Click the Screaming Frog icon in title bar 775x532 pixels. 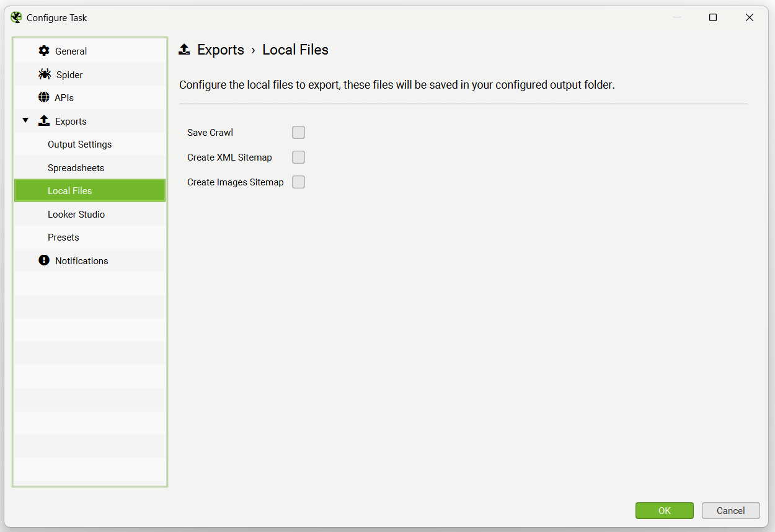coord(15,17)
